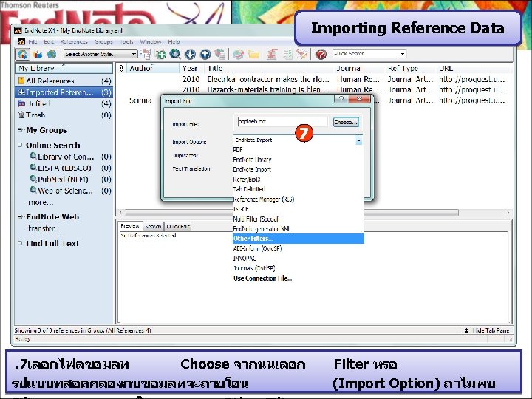Click the Find Full Text toolbar icon
Viewport: 532px width, 399px height.
click(x=220, y=54)
